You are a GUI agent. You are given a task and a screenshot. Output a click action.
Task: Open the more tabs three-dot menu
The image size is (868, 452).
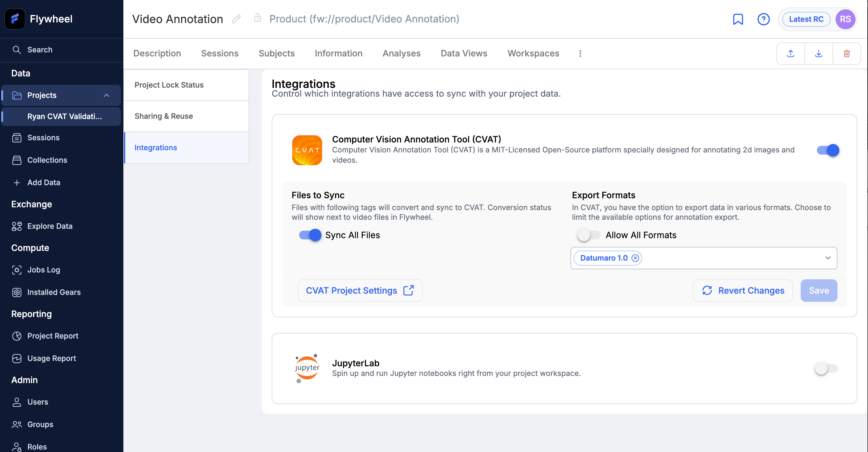coord(580,54)
